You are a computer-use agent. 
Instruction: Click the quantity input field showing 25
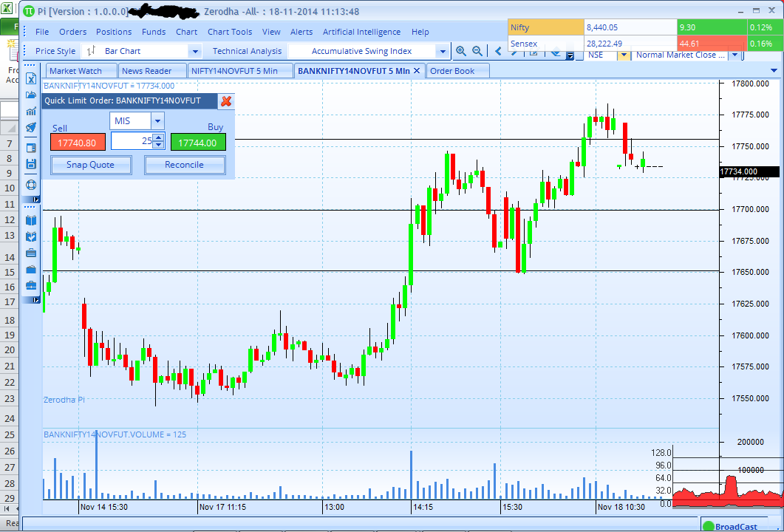(132, 141)
